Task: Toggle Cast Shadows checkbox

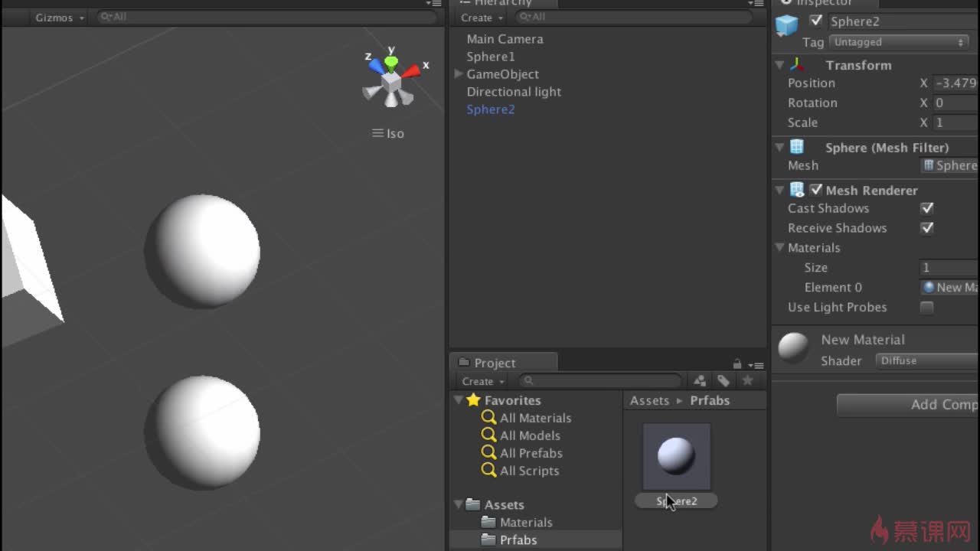Action: (927, 208)
